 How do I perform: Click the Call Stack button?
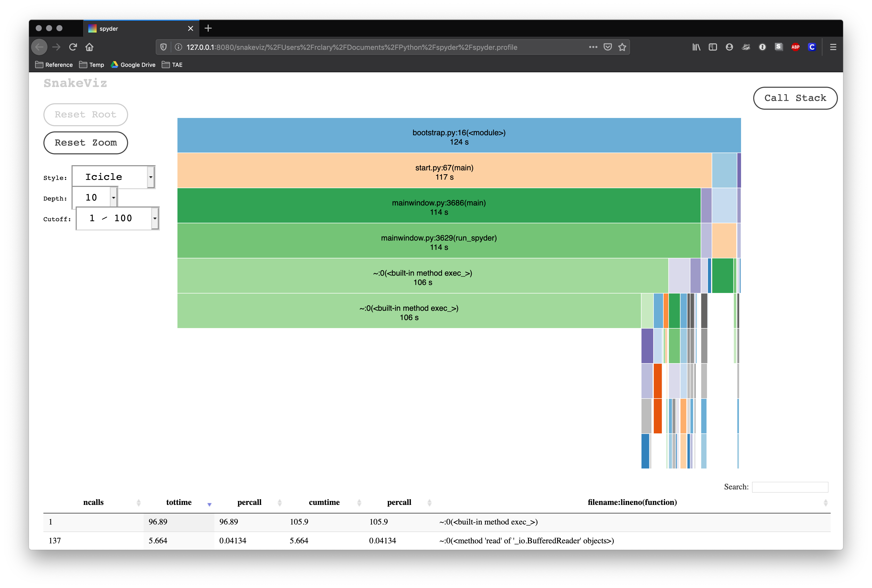pos(795,98)
